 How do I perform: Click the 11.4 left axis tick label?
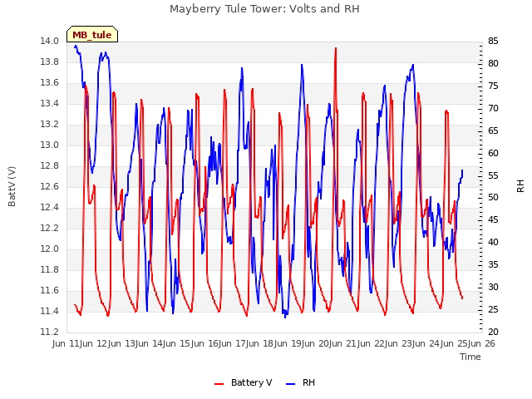50,311
